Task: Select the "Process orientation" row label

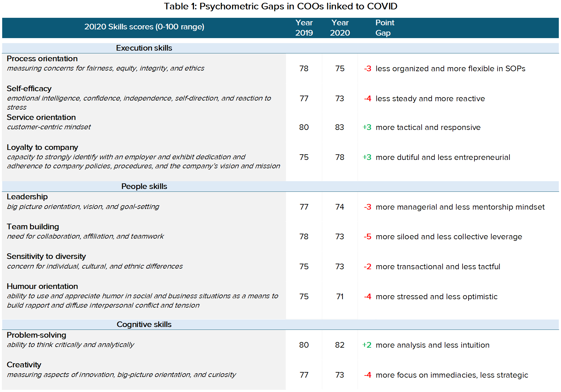Action: (x=42, y=59)
